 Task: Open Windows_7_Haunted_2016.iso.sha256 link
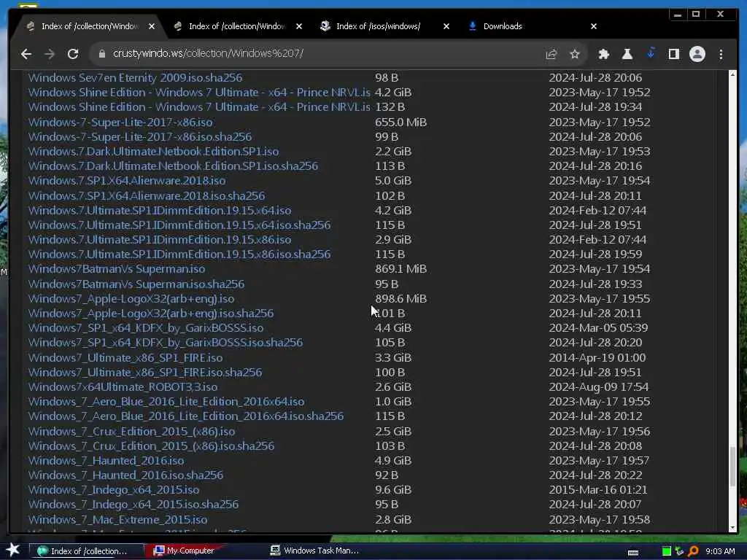click(x=125, y=475)
